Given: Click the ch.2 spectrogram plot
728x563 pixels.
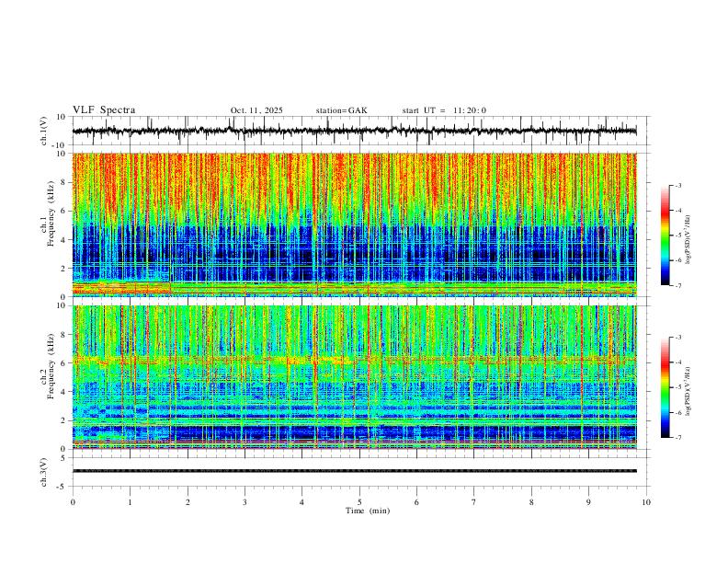Looking at the screenshot, I should [x=354, y=377].
